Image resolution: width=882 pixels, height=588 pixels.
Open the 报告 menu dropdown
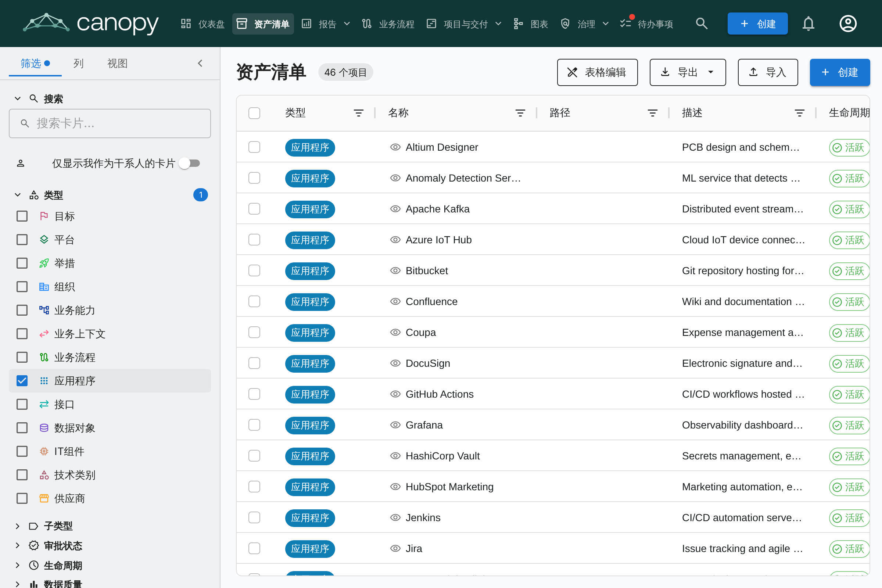pyautogui.click(x=326, y=24)
